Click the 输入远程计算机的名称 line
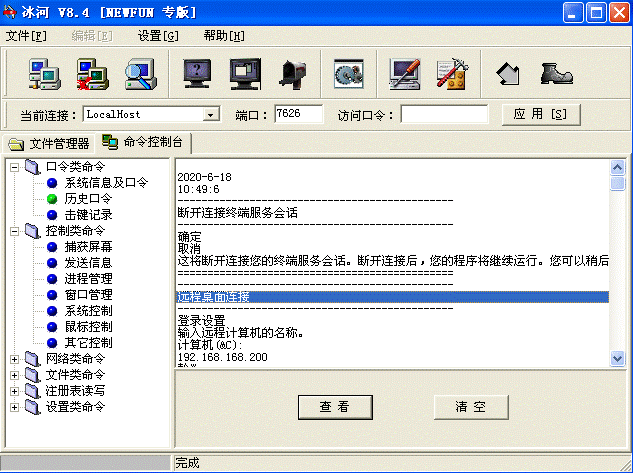The image size is (633, 473). tap(241, 333)
